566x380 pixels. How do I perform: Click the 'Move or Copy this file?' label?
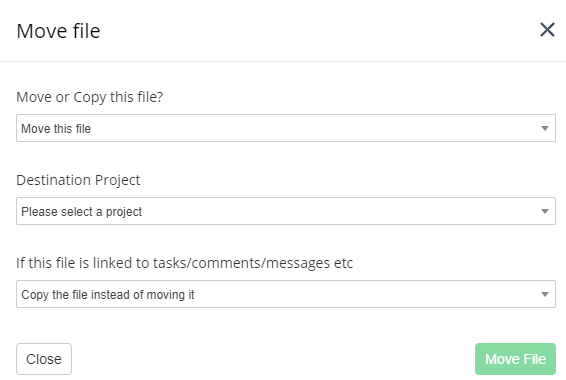(x=90, y=97)
